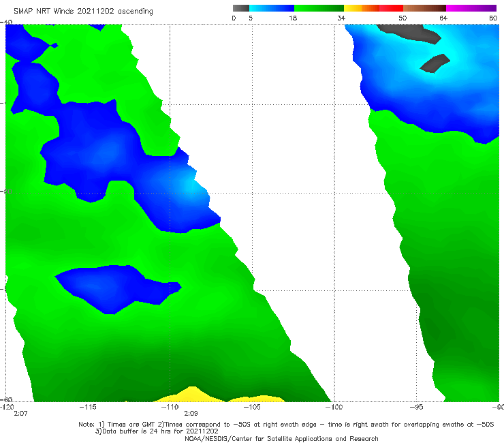
Task: Click the swath time label "2:07"
Action: pyautogui.click(x=20, y=414)
